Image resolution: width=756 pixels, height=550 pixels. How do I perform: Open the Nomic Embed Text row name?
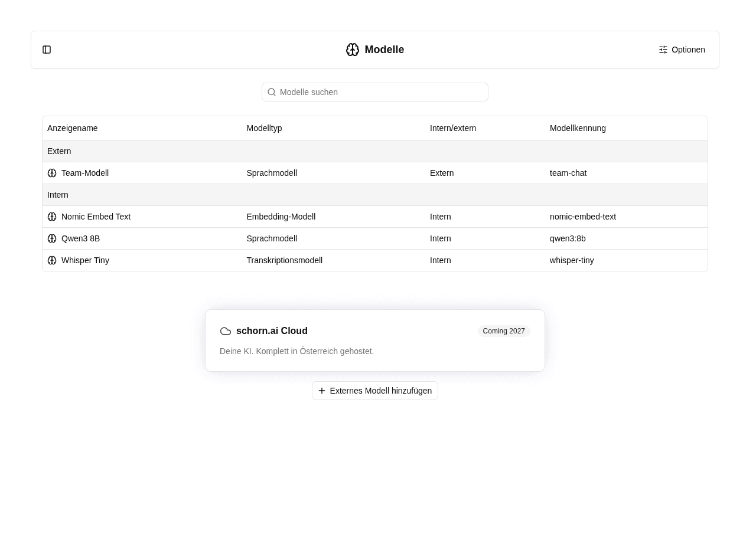coord(96,217)
